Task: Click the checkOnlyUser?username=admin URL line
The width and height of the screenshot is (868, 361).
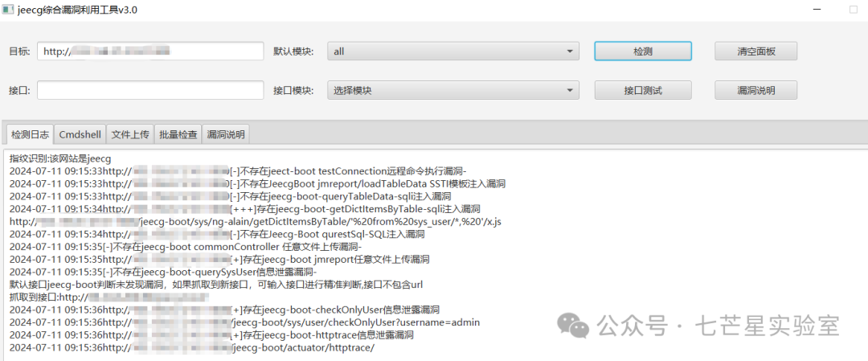Action: 244,322
